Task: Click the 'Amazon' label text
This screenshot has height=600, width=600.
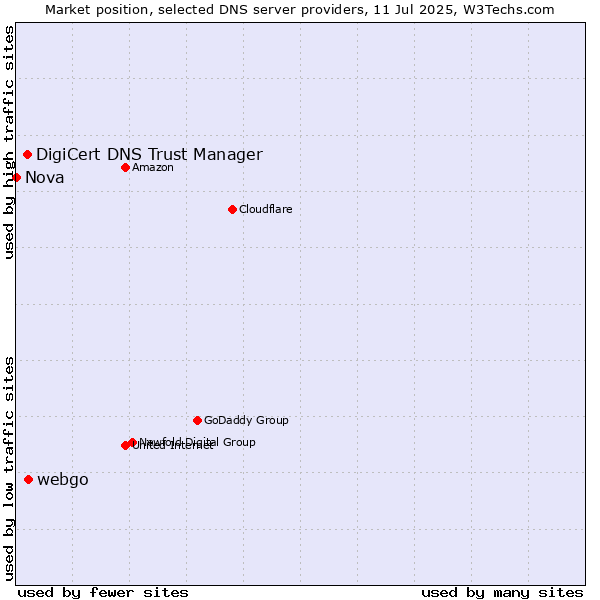Action: coord(153,168)
